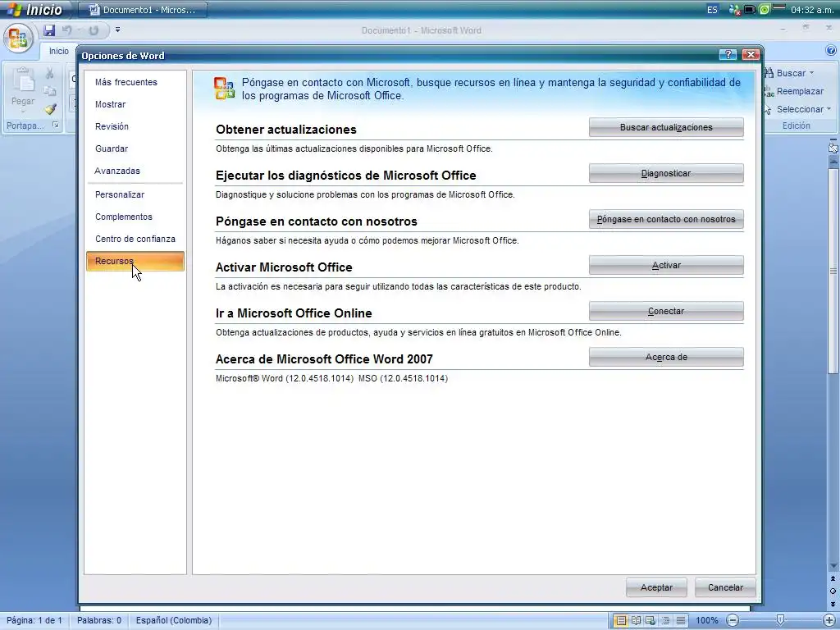The height and width of the screenshot is (630, 840).
Task: Undo with the Quick Access arrow icon
Action: point(67,30)
